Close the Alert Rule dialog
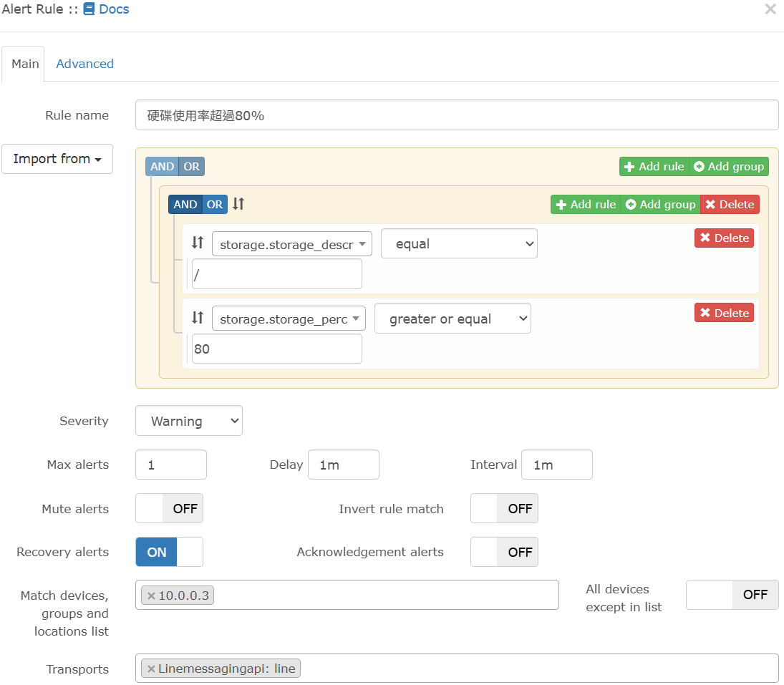The width and height of the screenshot is (784, 685). (770, 9)
